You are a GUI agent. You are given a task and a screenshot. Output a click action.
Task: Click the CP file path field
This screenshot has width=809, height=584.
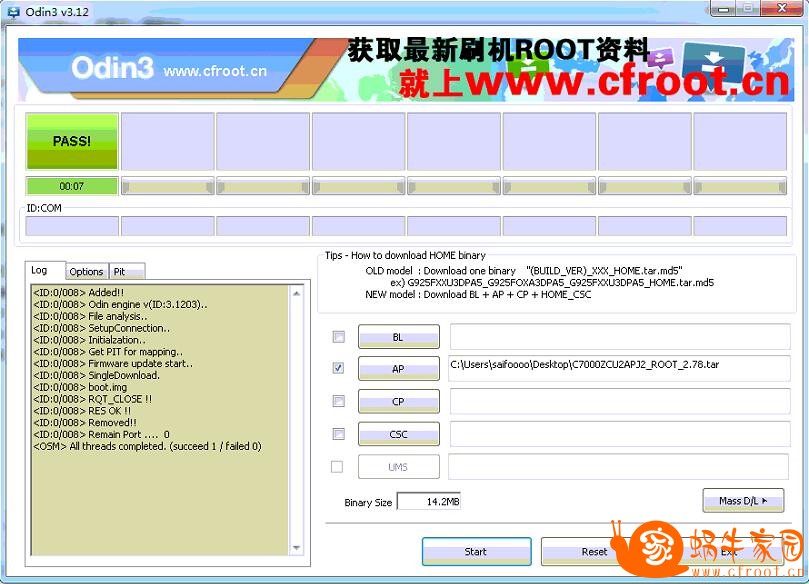tap(620, 401)
